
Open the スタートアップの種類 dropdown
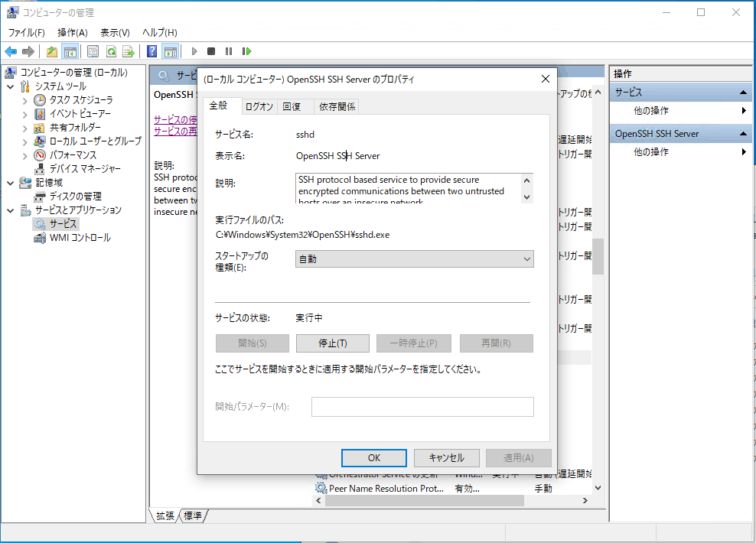tap(415, 259)
